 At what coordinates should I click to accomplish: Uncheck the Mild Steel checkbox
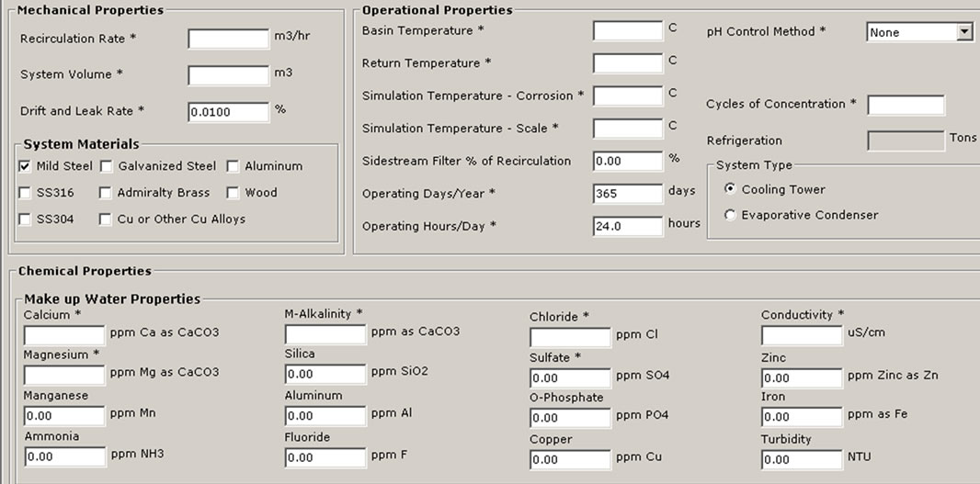(25, 166)
